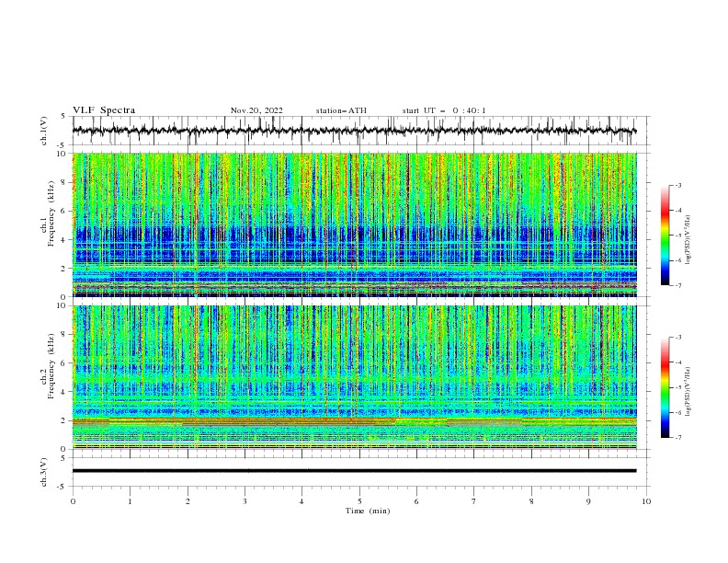The width and height of the screenshot is (728, 563).
Task: Click the ch.2 spectrogram color scale bar
Action: (665, 387)
